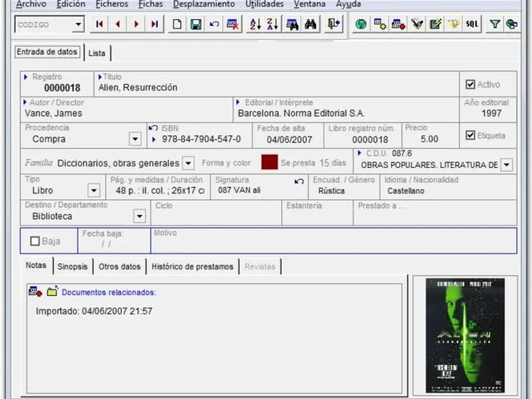Revert ISBN using the undo arrow beside ISBN
The height and width of the screenshot is (399, 532).
pos(153,128)
